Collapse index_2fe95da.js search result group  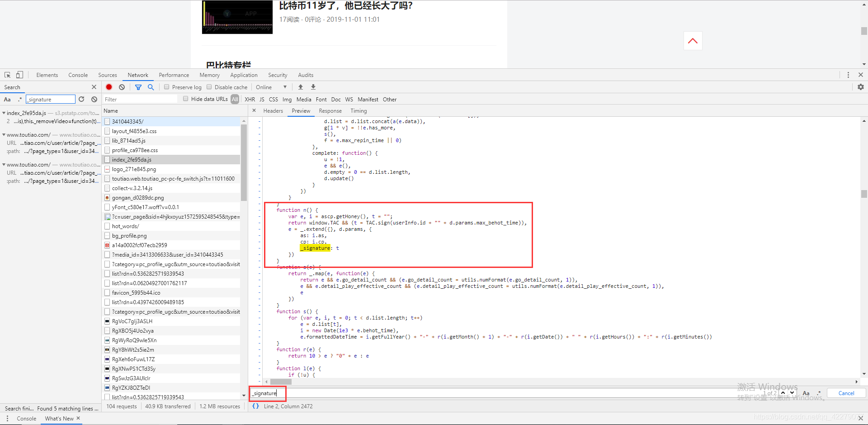pyautogui.click(x=4, y=113)
